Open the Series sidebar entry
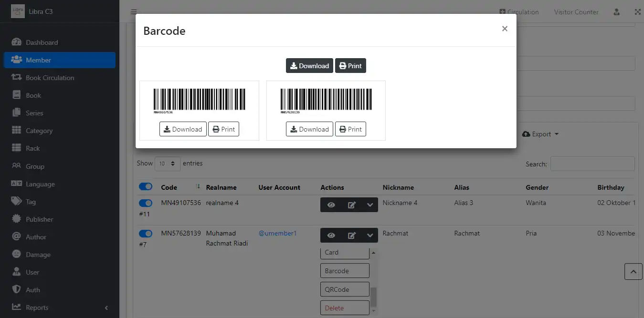644x318 pixels. click(60, 113)
